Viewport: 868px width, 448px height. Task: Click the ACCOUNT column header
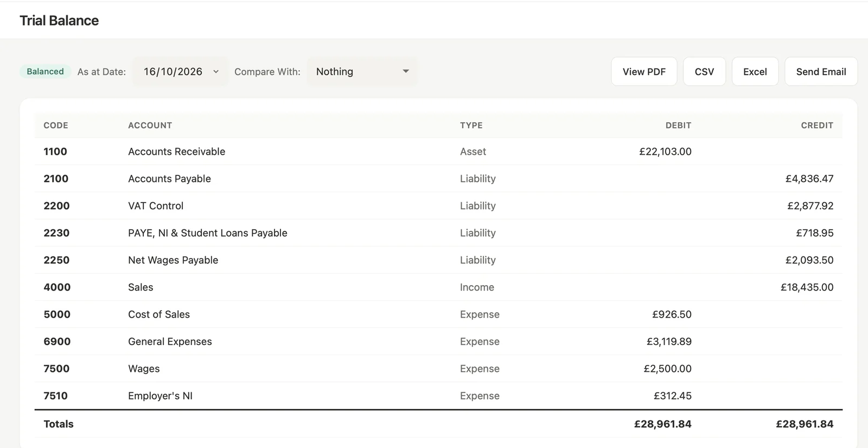pos(150,125)
